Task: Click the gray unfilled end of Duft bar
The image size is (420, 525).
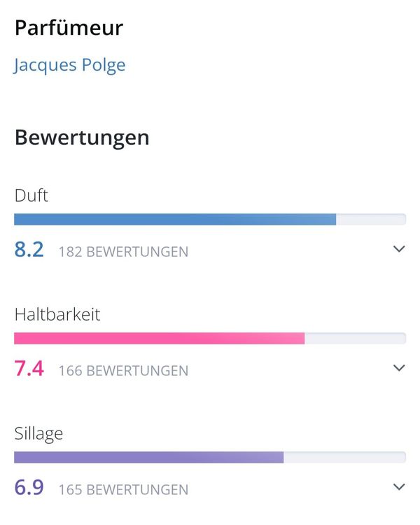Action: pyautogui.click(x=371, y=219)
